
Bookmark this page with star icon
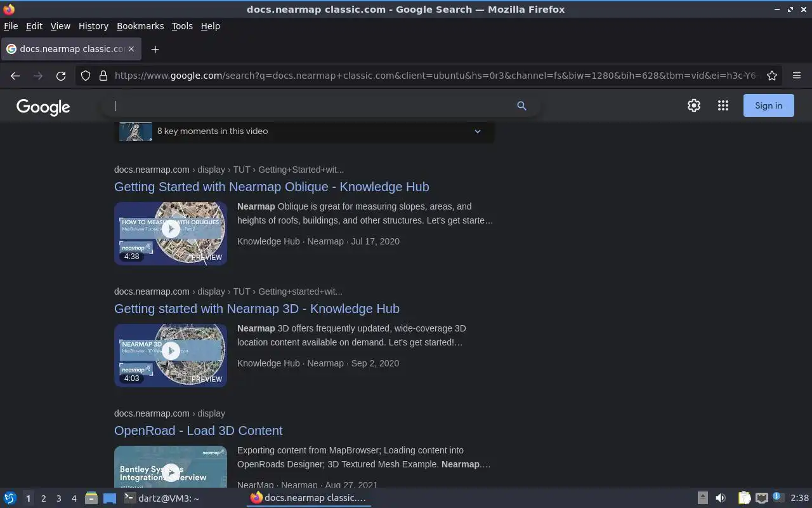click(x=772, y=76)
